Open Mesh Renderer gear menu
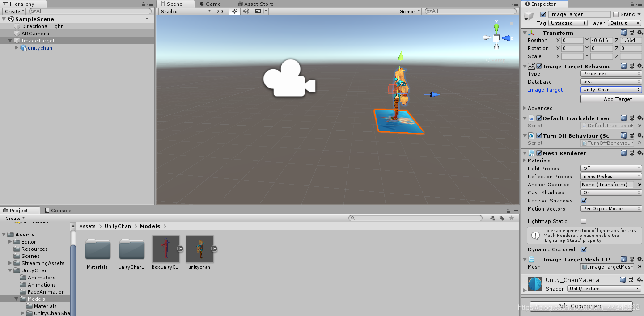Screen dimensions: 644x316 point(640,153)
